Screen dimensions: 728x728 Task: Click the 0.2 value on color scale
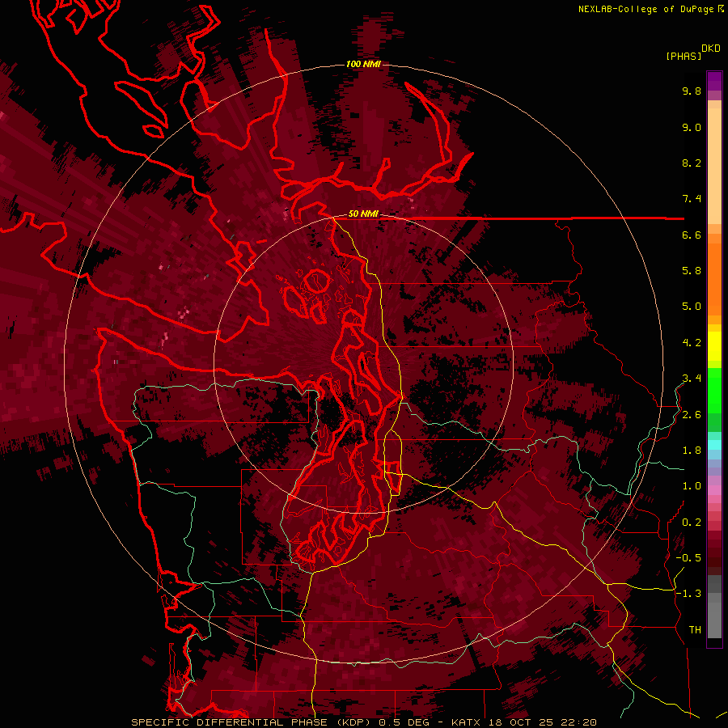coord(692,523)
